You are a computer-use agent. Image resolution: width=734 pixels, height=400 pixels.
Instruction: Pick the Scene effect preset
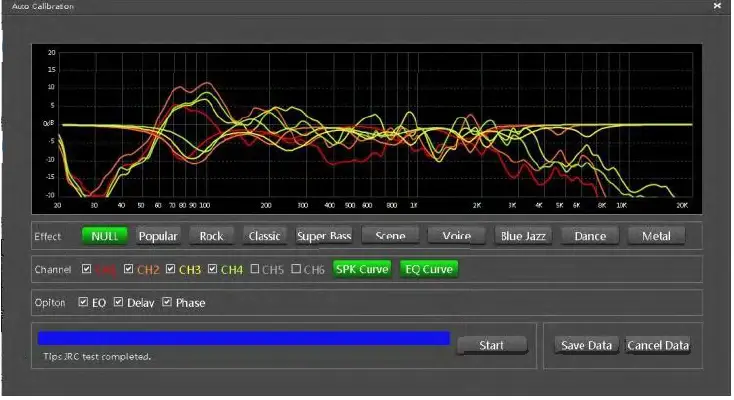click(390, 236)
